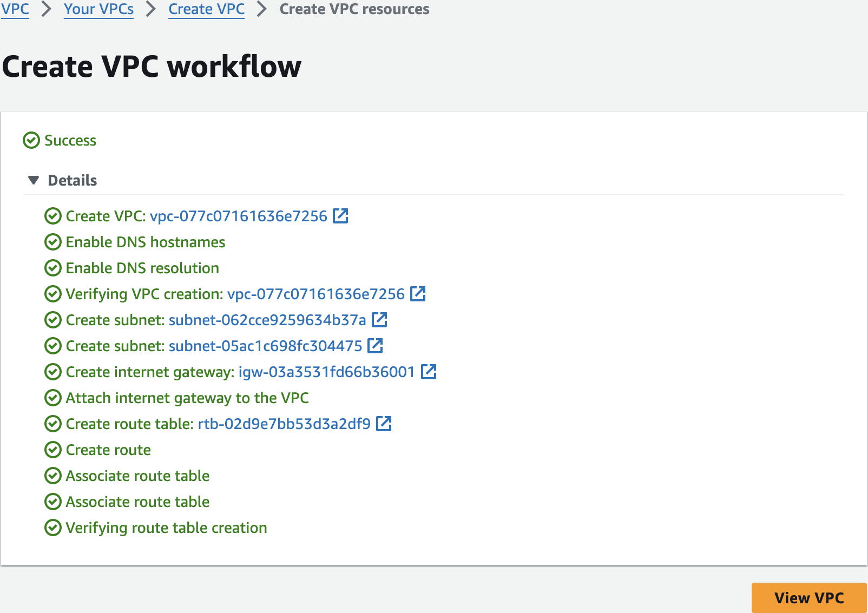Click external link icon for subnet-05ac1c698fc304475
The width and height of the screenshot is (868, 613).
(x=375, y=346)
